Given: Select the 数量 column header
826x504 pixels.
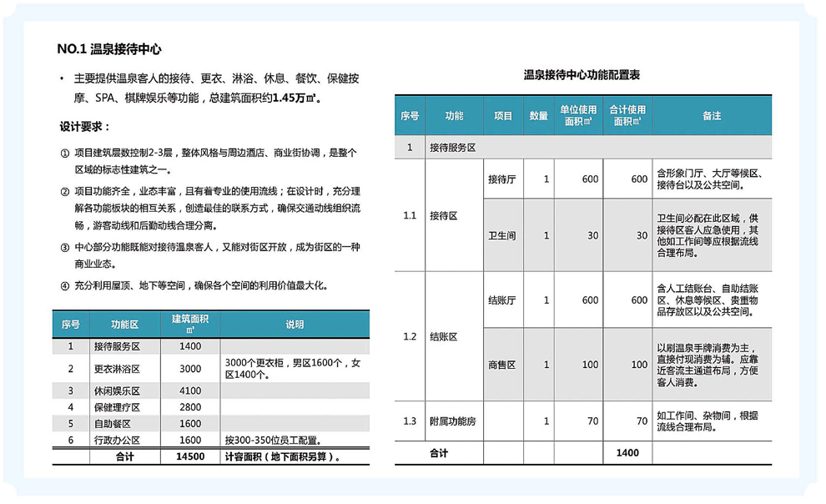Looking at the screenshot, I should click(x=539, y=116).
